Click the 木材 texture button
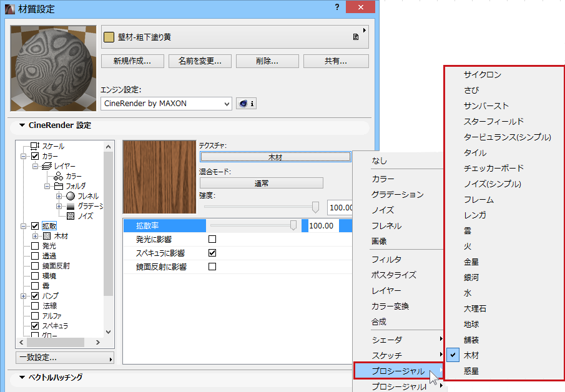565x392 pixels. coord(275,157)
